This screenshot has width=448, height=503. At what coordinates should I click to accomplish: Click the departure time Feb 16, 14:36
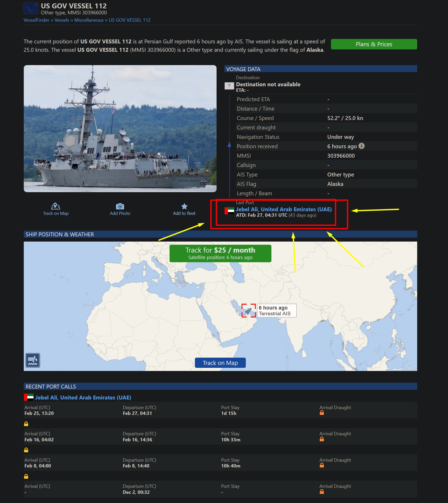click(x=137, y=440)
